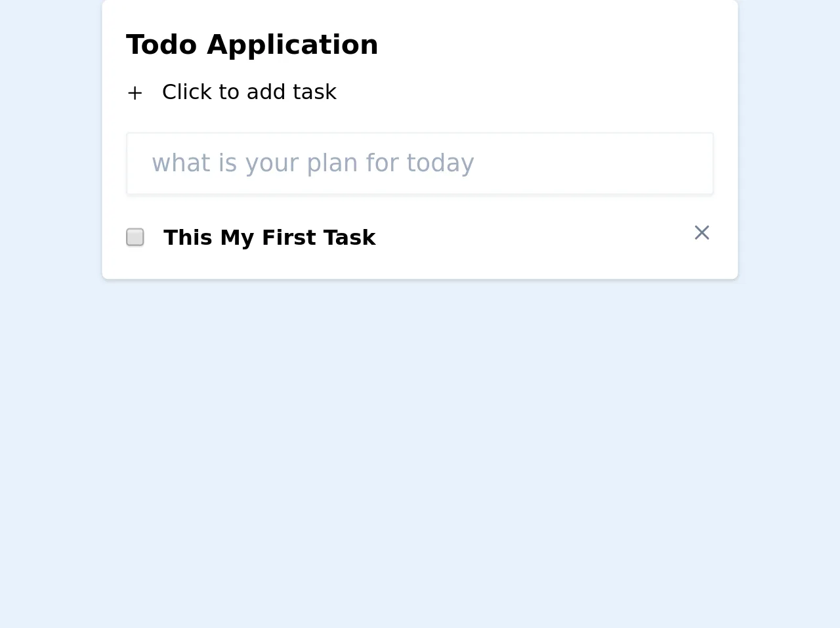Click inside the new task text field

(420, 163)
